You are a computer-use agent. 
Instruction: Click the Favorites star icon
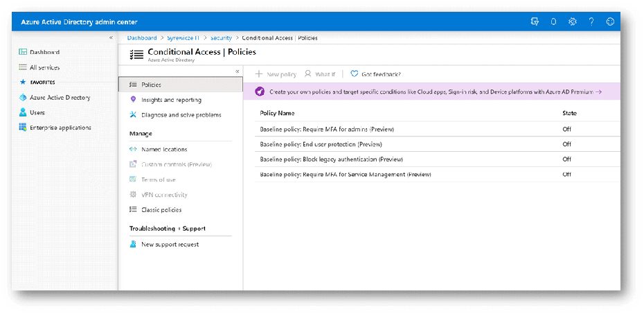pyautogui.click(x=23, y=82)
